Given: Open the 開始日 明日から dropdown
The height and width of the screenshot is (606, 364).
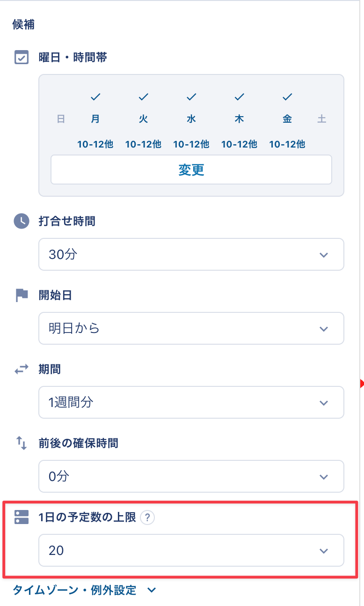Looking at the screenshot, I should pyautogui.click(x=191, y=328).
